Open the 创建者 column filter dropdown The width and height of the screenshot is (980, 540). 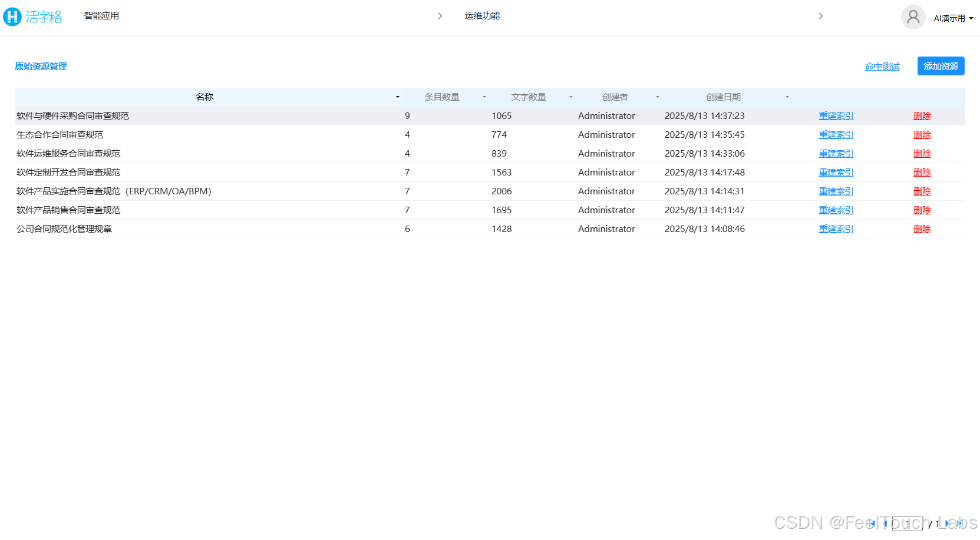pyautogui.click(x=658, y=97)
